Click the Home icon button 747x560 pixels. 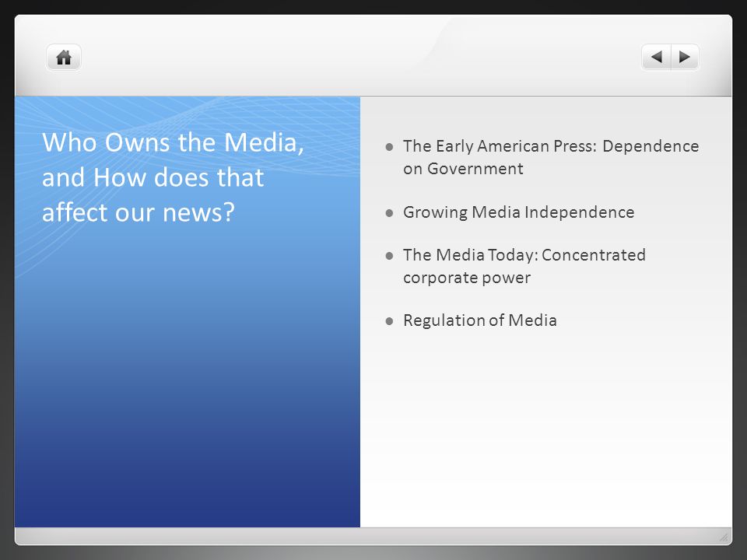[x=64, y=58]
